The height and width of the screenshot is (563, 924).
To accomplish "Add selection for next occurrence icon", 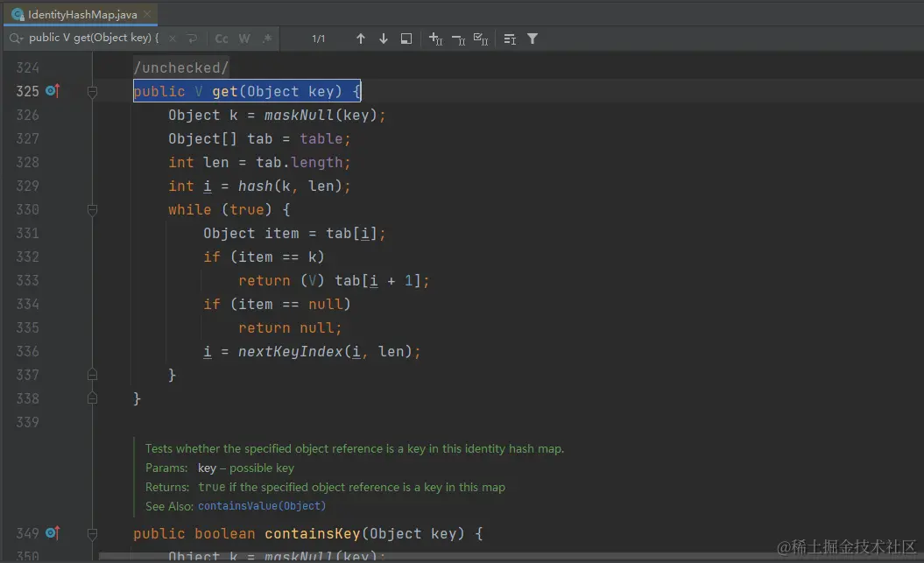I will pyautogui.click(x=435, y=39).
